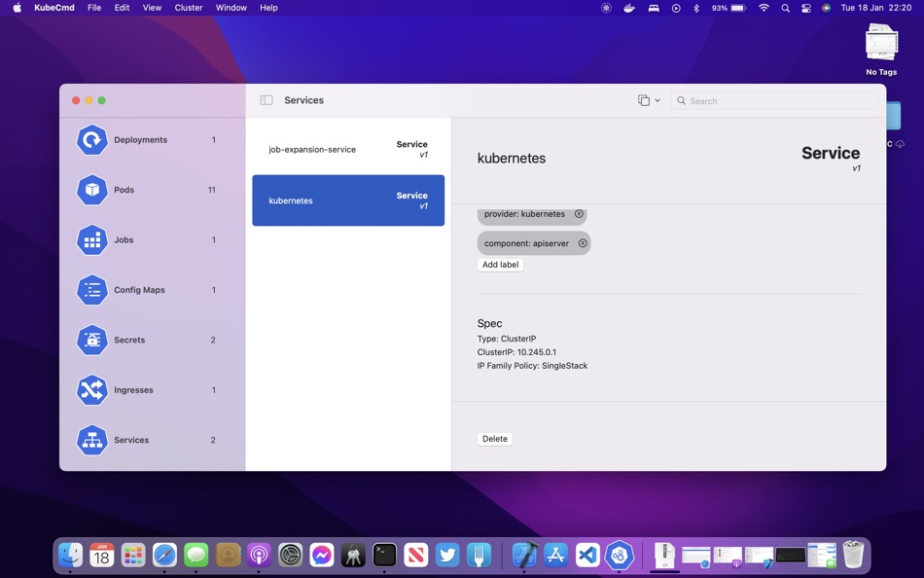The image size is (924, 578).
Task: Open the Trash in the dock
Action: tap(853, 555)
